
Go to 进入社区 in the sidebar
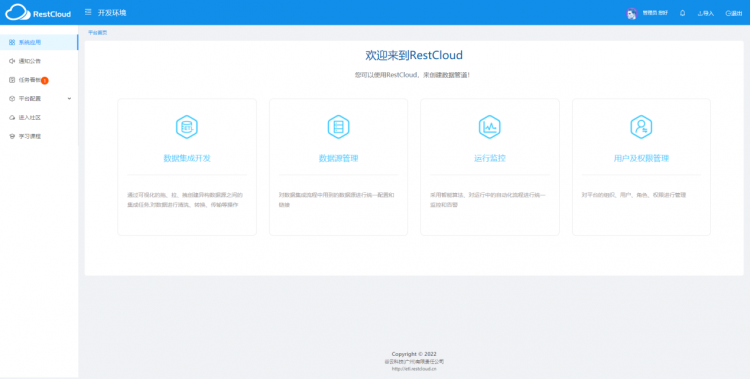pyautogui.click(x=39, y=117)
